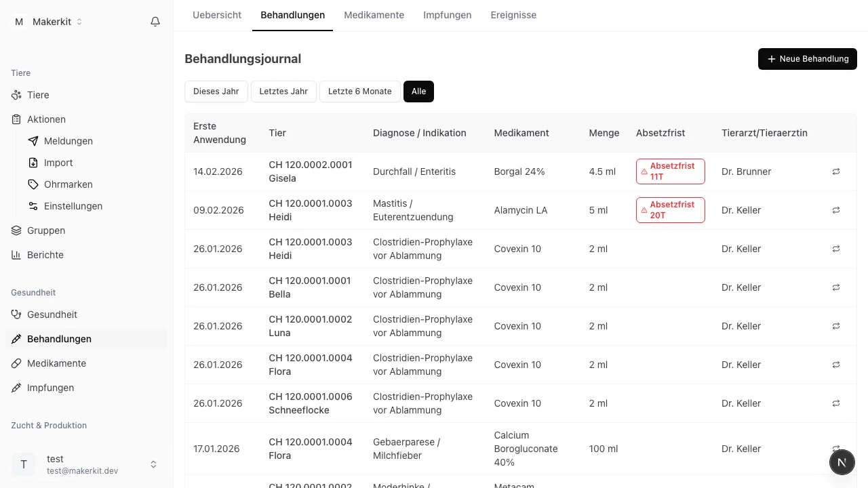Click the Ohrmarken tag icon
Image resolution: width=868 pixels, height=488 pixels.
coord(33,184)
